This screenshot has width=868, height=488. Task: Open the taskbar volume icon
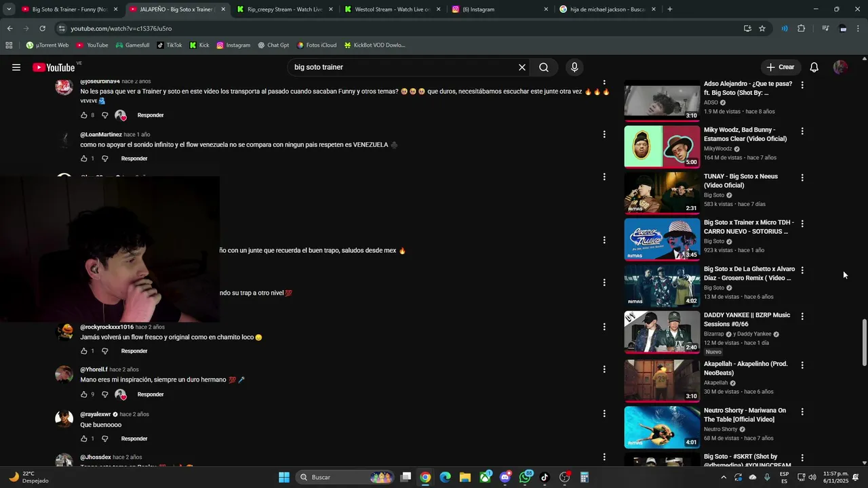coord(812,477)
